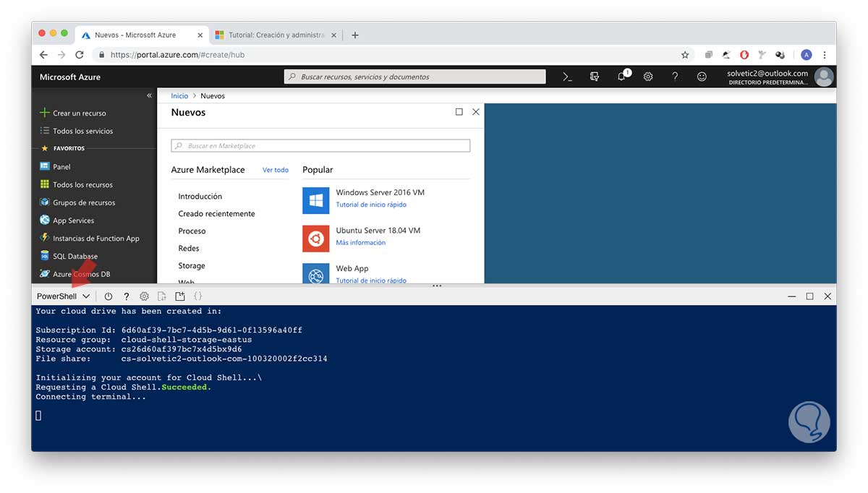Bookmark this page with the star icon
The image size is (868, 493).
[x=685, y=55]
